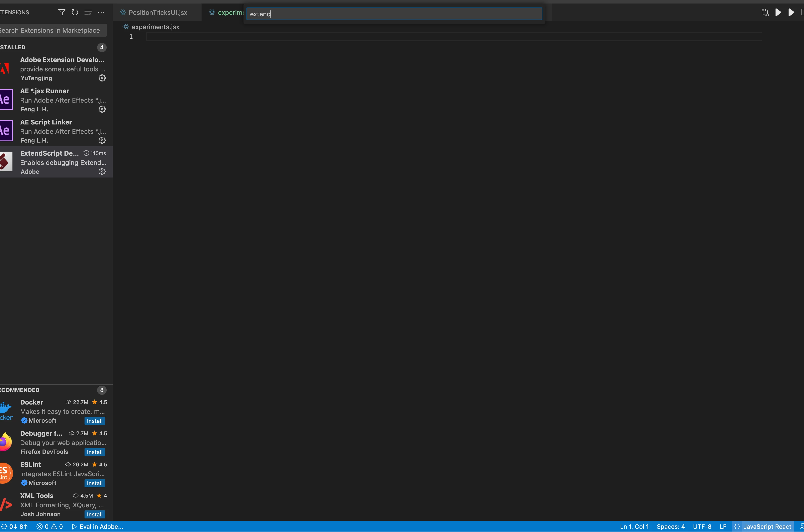
Task: Click the Search Extensions in Marketplace field
Action: [x=51, y=30]
